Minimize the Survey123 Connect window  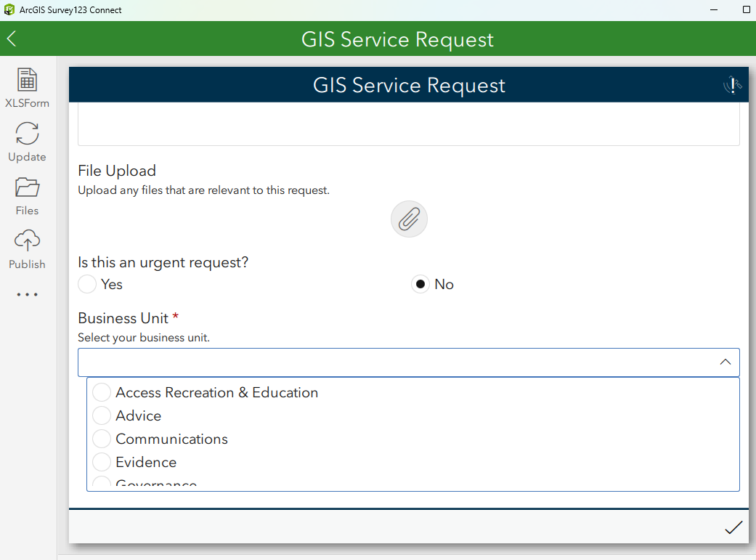point(714,9)
